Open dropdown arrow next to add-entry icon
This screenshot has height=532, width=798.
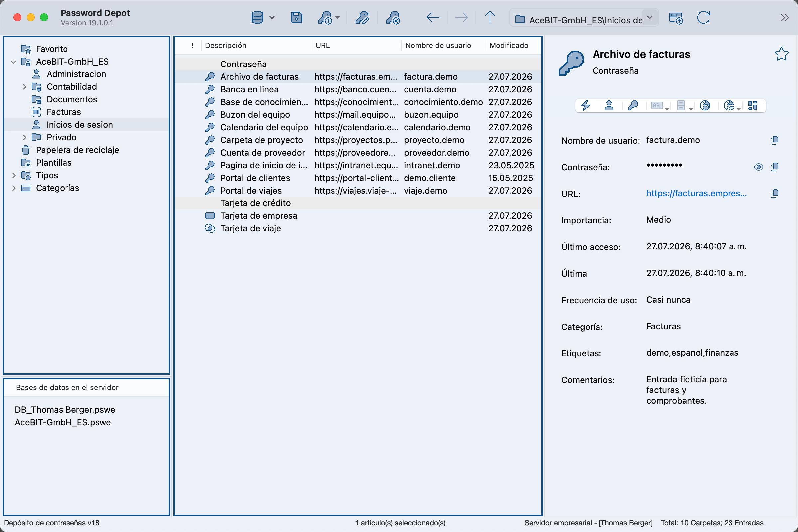[337, 17]
